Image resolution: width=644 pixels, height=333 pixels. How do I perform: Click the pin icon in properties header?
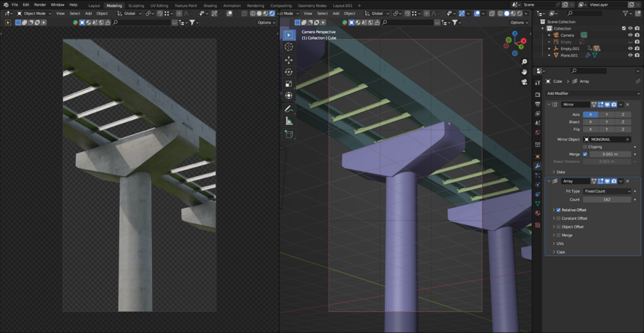pyautogui.click(x=638, y=81)
